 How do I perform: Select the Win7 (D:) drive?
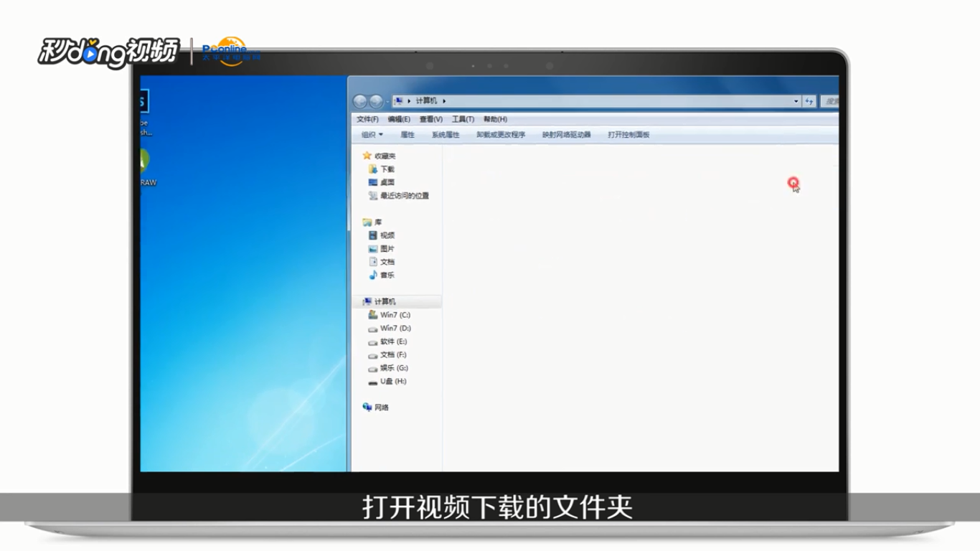click(390, 328)
